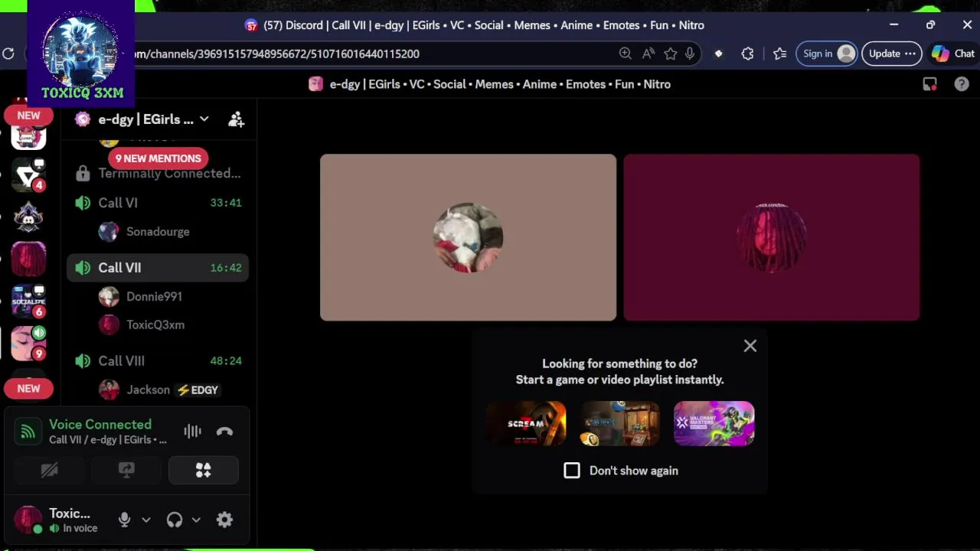Image resolution: width=980 pixels, height=551 pixels.
Task: Select the Call VII voice channel
Action: pyautogui.click(x=158, y=268)
